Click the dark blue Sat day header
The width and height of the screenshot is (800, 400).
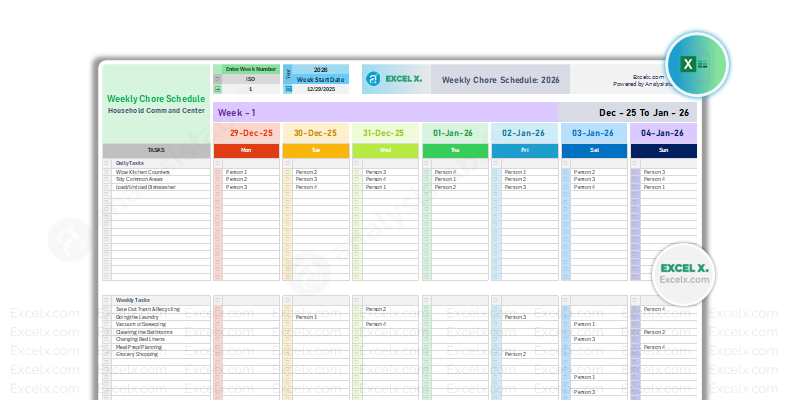(594, 151)
